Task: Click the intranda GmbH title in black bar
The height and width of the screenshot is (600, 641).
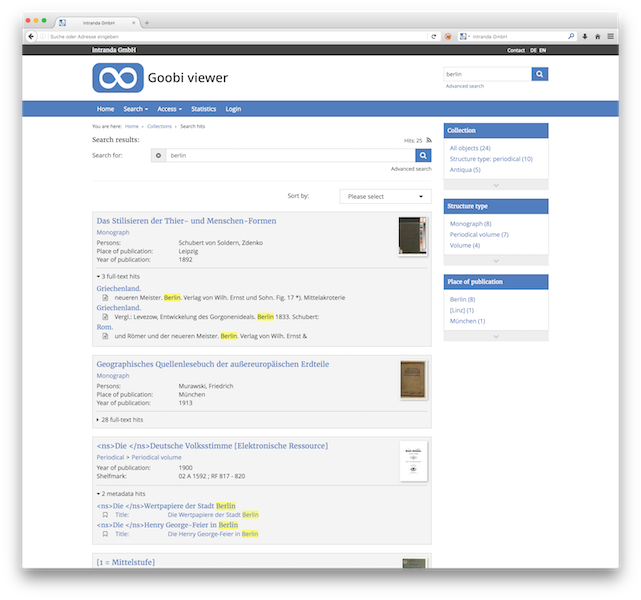Action: tap(114, 50)
